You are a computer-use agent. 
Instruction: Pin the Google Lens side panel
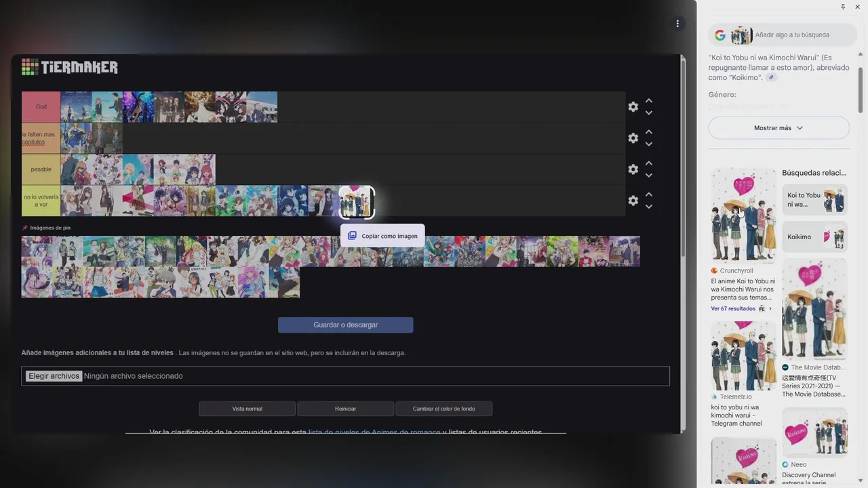[843, 7]
